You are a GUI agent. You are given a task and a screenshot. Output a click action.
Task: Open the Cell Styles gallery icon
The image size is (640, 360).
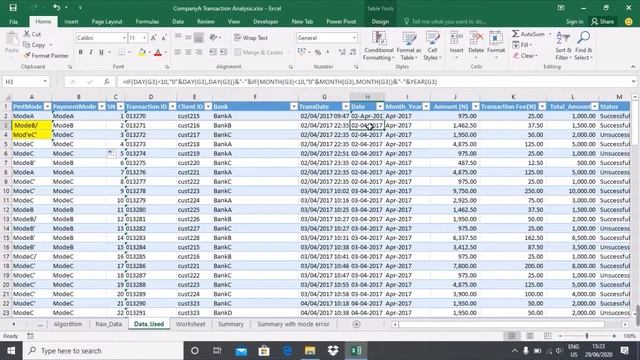433,39
